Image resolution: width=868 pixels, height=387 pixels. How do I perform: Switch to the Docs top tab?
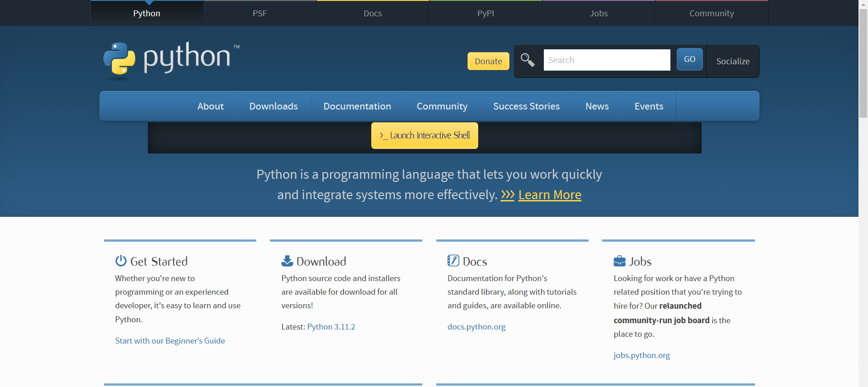pos(373,13)
